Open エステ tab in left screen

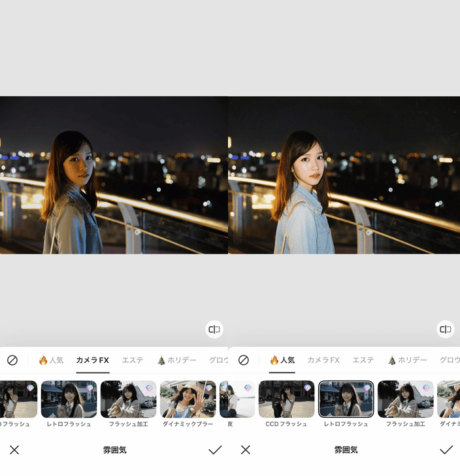(x=133, y=360)
